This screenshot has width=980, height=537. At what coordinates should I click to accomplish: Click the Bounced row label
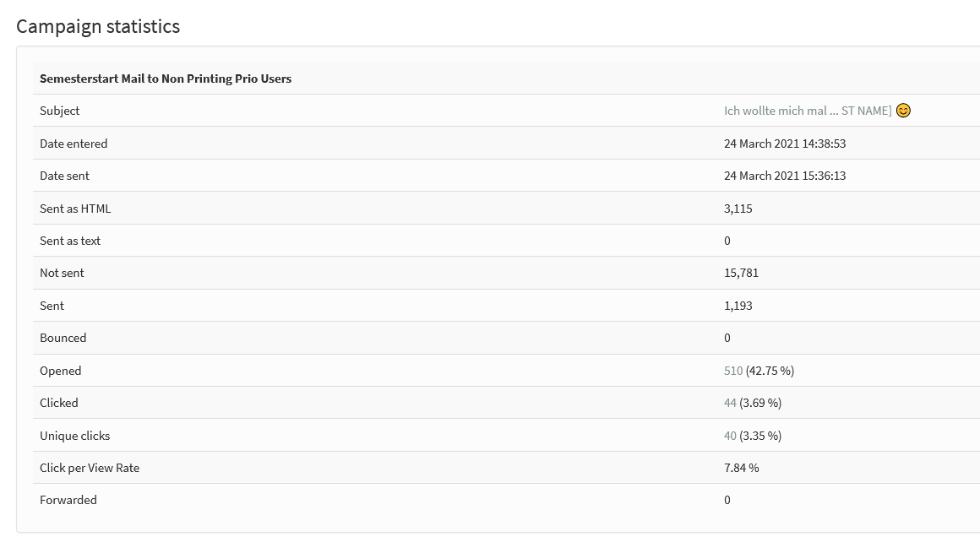(x=63, y=338)
